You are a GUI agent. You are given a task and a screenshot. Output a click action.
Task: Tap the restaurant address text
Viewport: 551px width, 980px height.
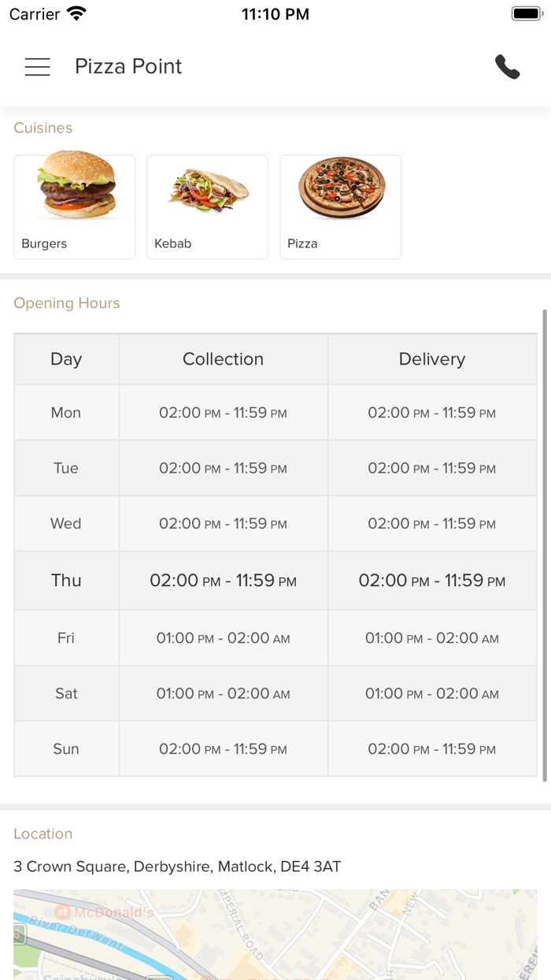click(177, 867)
